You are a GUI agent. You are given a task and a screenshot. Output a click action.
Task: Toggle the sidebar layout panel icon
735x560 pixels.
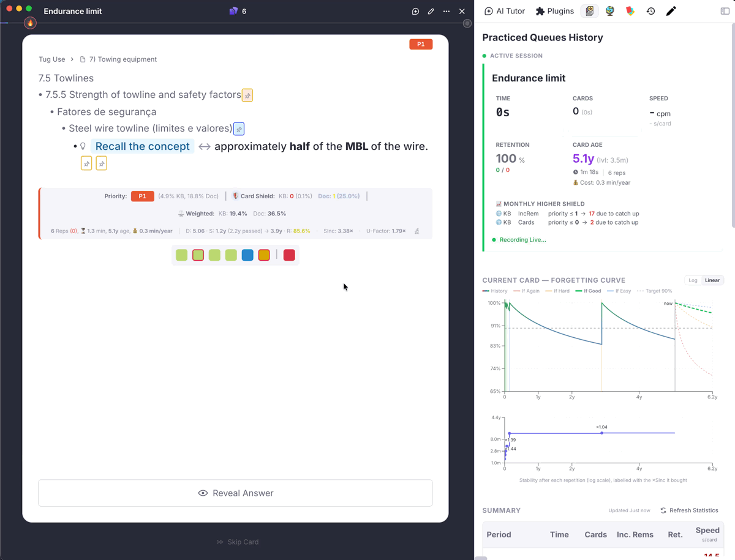[x=725, y=11]
